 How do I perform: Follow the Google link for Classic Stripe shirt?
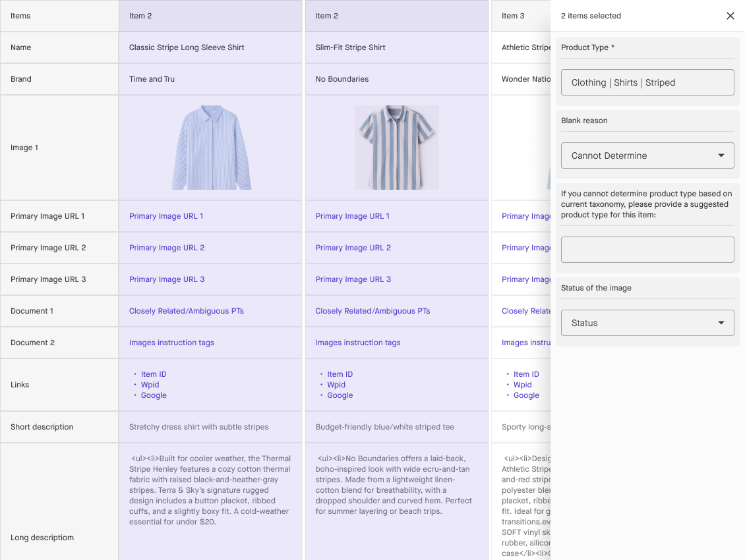[154, 395]
